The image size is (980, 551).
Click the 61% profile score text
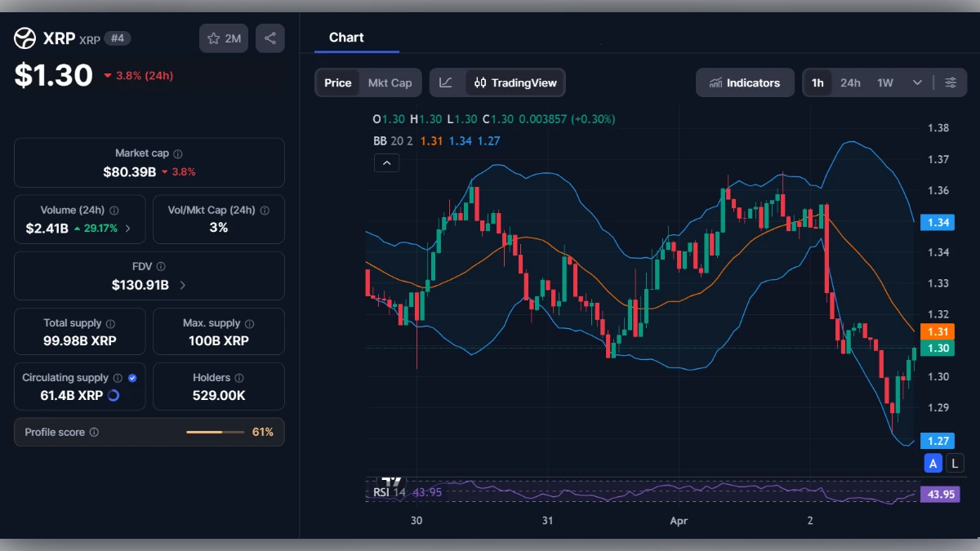263,433
